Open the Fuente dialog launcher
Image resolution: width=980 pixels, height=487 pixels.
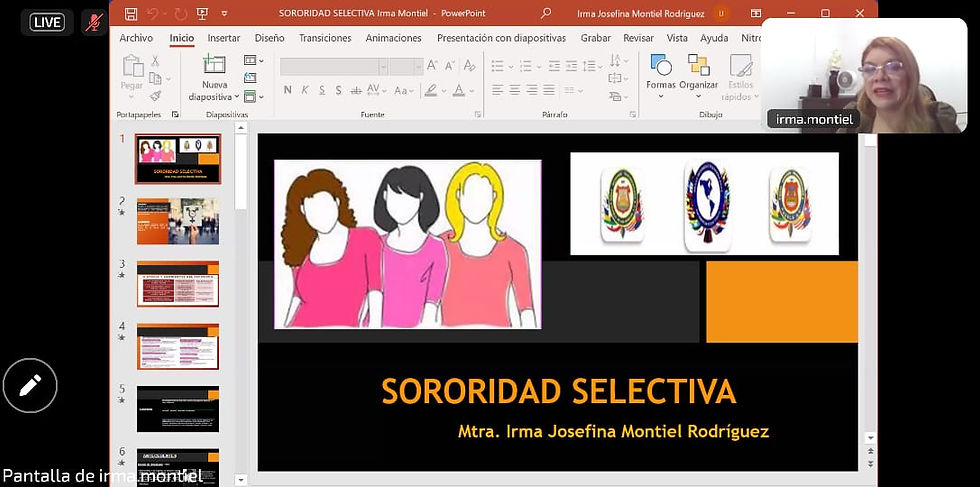tap(478, 114)
